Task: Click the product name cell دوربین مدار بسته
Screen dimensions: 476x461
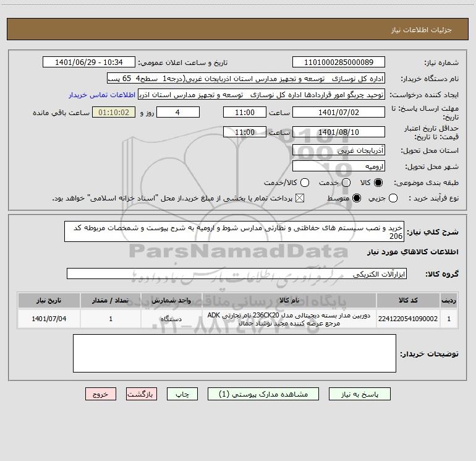Action: point(289,319)
